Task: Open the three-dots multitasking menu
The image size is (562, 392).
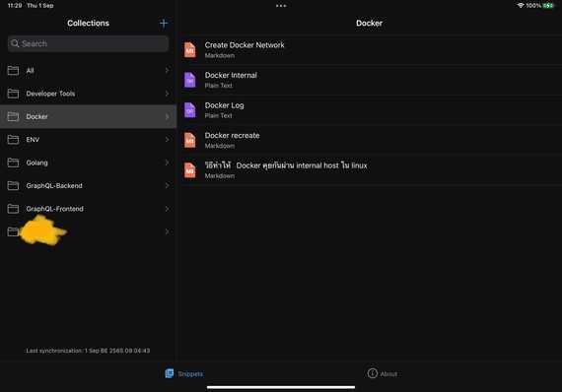Action: (x=281, y=6)
